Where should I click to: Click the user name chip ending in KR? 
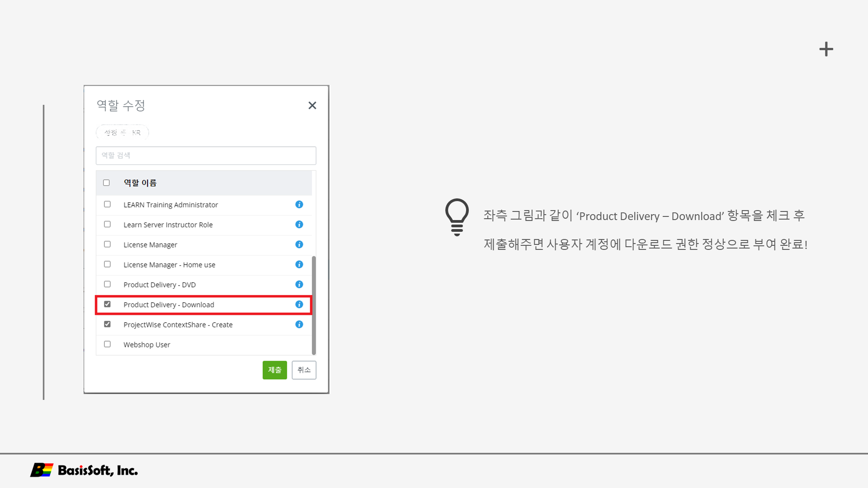tap(122, 132)
